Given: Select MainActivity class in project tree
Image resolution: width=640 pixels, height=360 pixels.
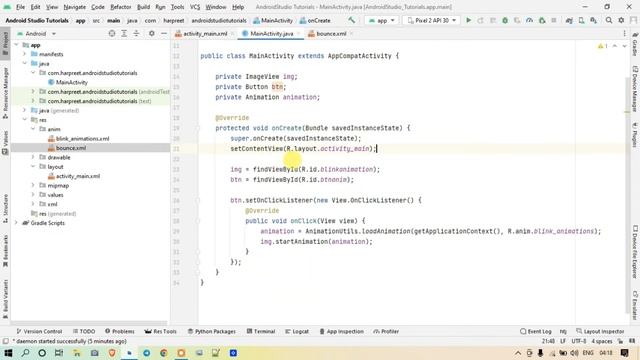Looking at the screenshot, I should click(71, 82).
